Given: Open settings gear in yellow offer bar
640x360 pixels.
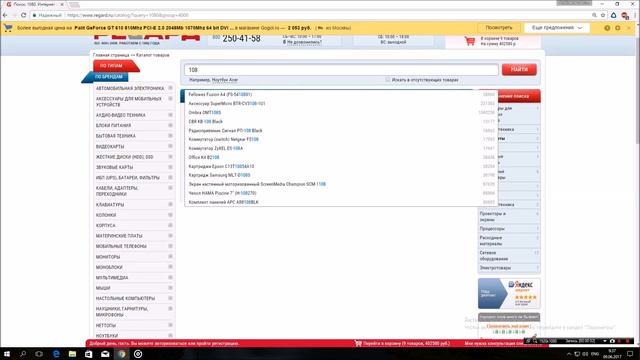Looking at the screenshot, I should click(618, 28).
